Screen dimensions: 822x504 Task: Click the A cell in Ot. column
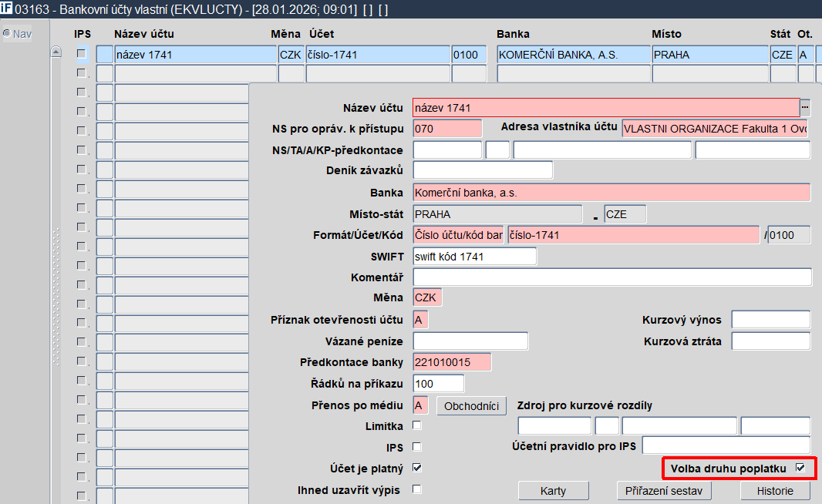(806, 55)
